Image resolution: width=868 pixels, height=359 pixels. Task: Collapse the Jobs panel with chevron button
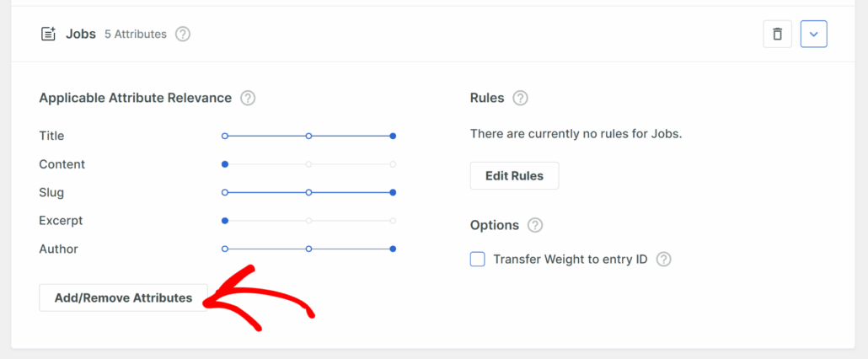813,35
